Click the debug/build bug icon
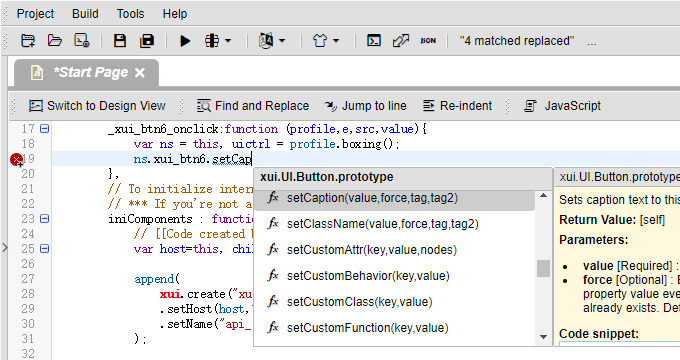Image resolution: width=680 pixels, height=360 pixels. click(212, 41)
